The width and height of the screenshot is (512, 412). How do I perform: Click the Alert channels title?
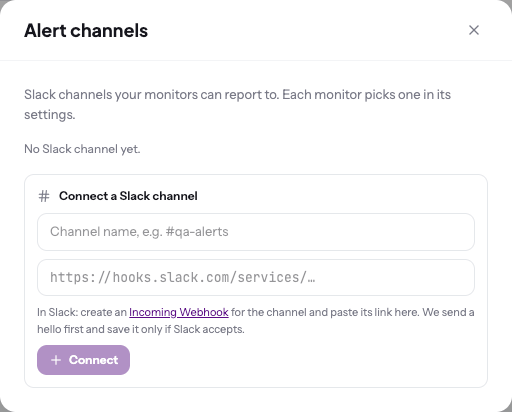(86, 31)
